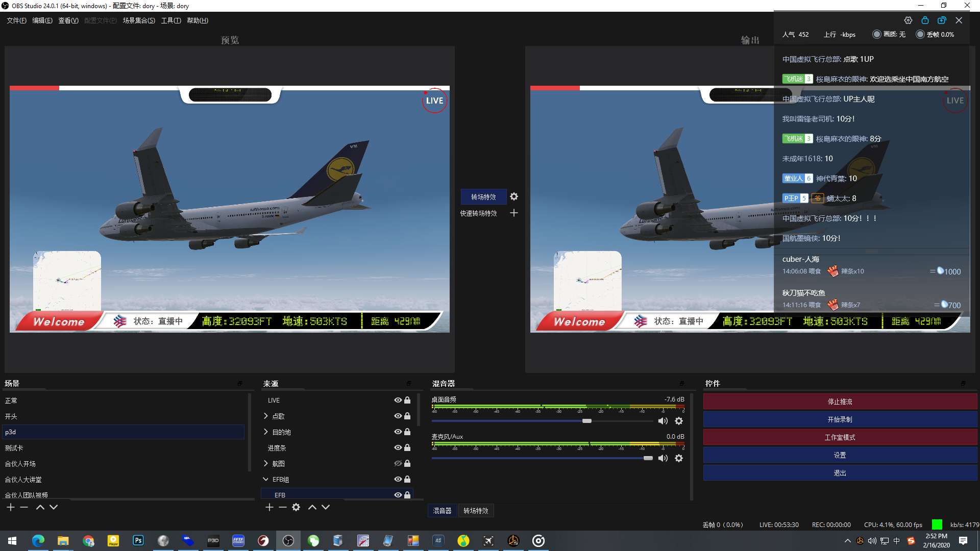
Task: Add a new scene with plus icon
Action: click(11, 507)
